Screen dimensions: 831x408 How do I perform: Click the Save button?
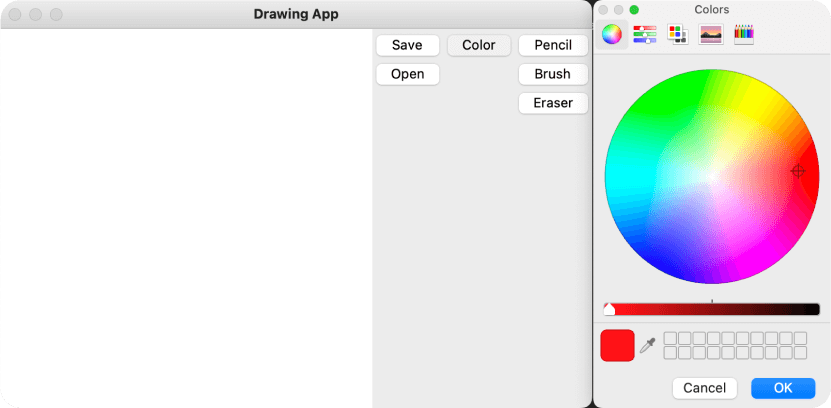[x=407, y=45]
